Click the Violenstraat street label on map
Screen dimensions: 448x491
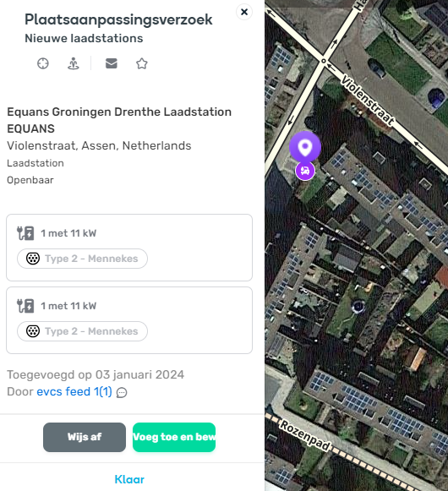click(367, 101)
